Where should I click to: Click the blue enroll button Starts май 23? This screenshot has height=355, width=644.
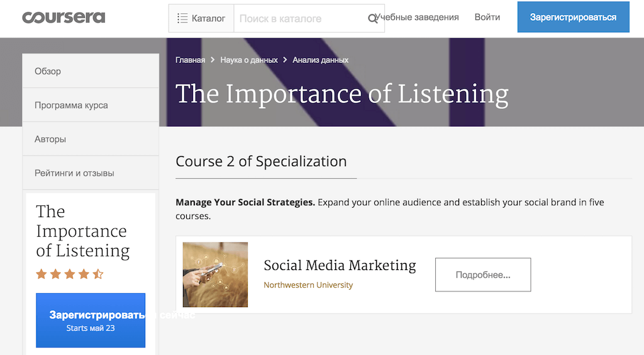(x=91, y=320)
